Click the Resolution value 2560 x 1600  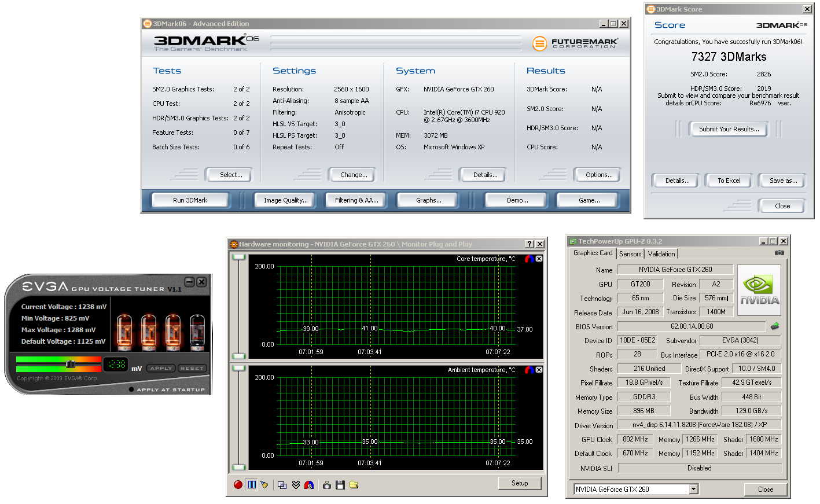coord(351,89)
